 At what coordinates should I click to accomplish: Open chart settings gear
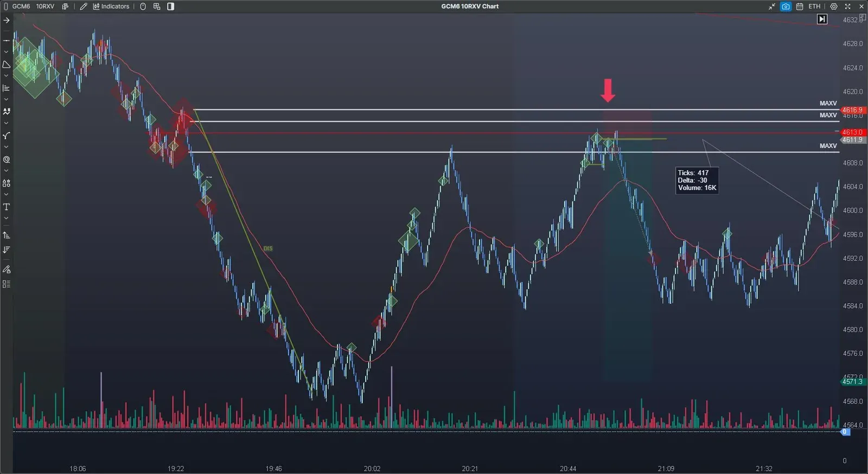coord(834,7)
